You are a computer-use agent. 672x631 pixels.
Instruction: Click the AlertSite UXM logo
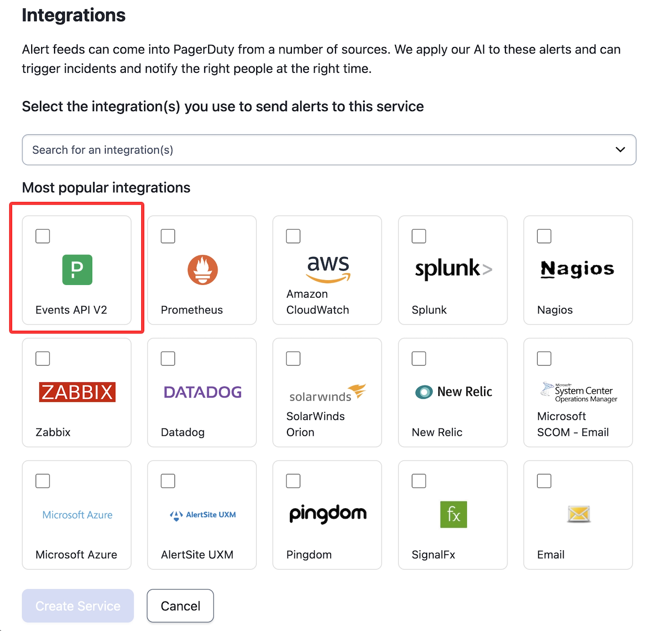click(x=203, y=515)
